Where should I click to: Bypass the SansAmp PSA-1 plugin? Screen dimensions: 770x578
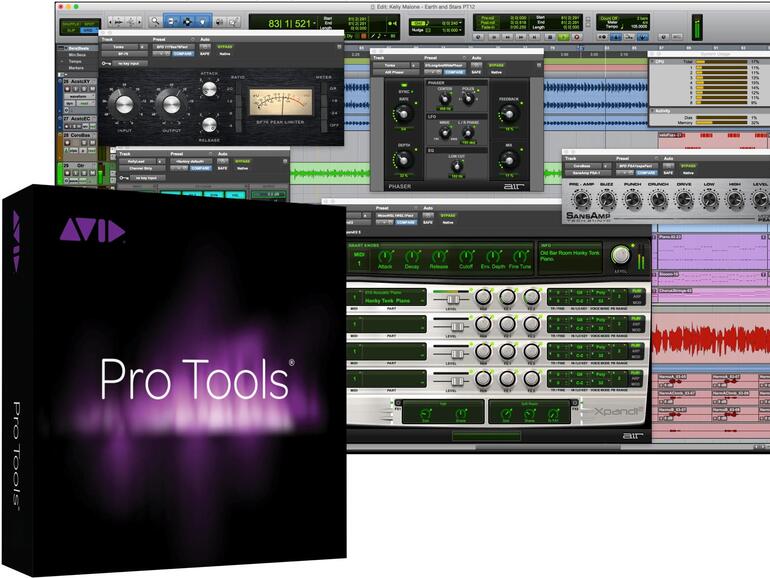coord(688,166)
